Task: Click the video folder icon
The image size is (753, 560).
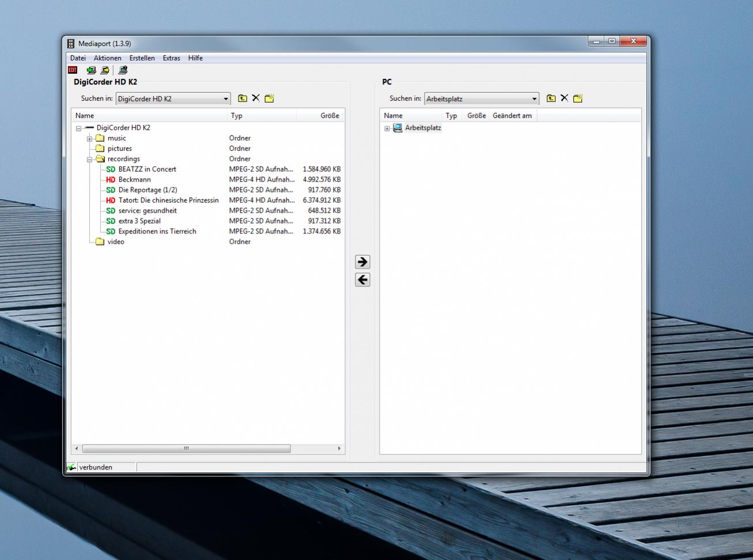Action: (100, 242)
